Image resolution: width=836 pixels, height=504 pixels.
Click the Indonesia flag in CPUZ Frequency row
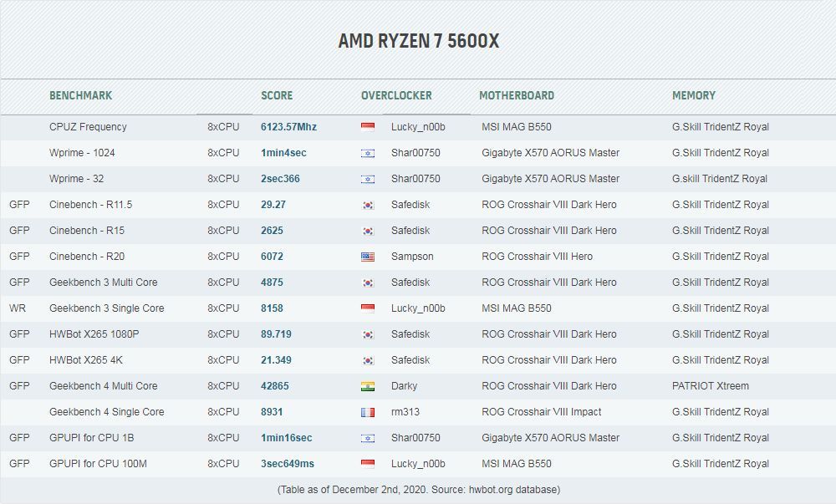pos(368,127)
